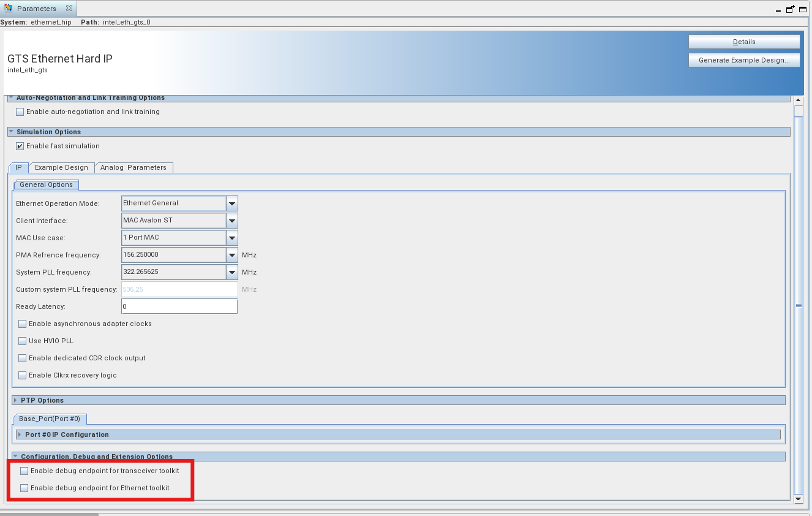This screenshot has height=516, width=812.
Task: Check Enable debug endpoint for Ethernet toolkit
Action: (24, 488)
